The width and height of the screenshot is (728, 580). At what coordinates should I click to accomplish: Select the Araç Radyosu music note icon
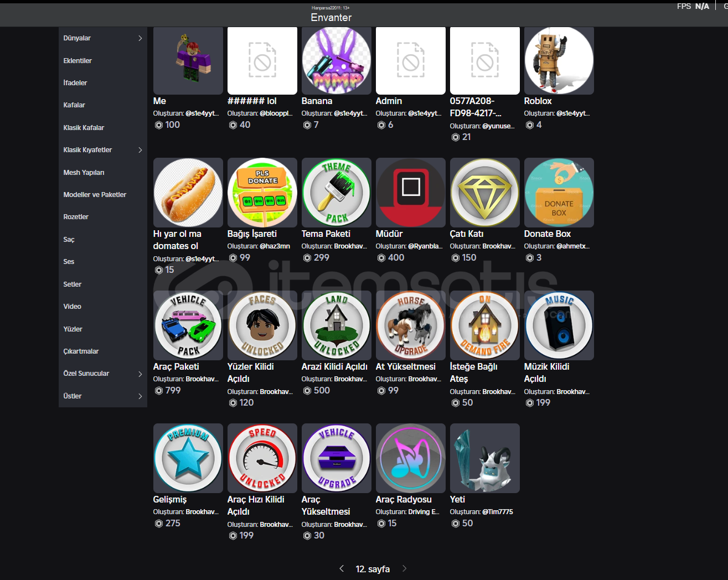point(410,458)
